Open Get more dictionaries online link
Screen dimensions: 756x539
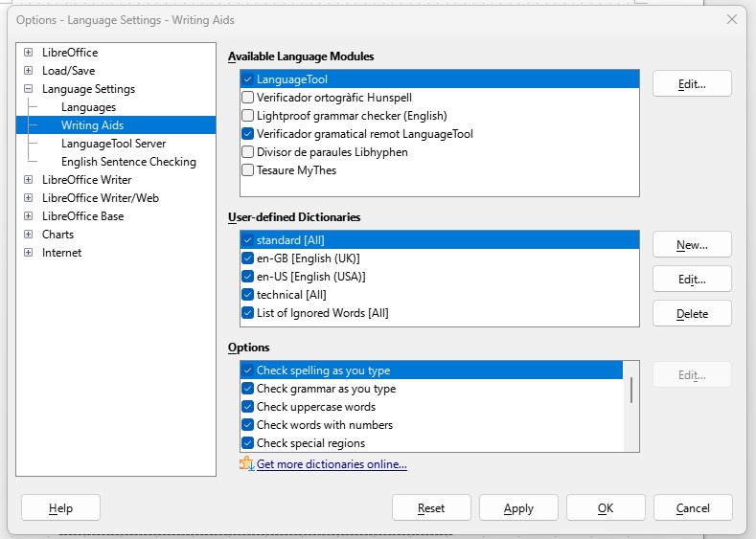(x=332, y=464)
